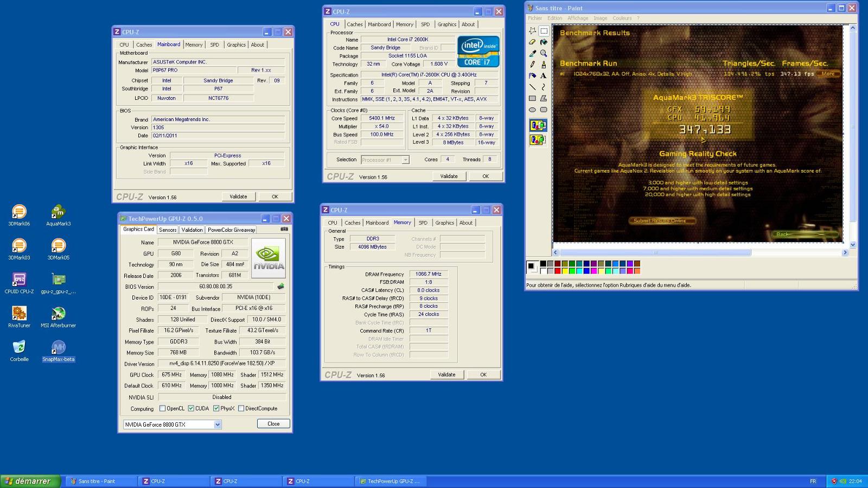The width and height of the screenshot is (868, 488).
Task: Pick the Fill With Color bucket tool
Action: (x=544, y=42)
